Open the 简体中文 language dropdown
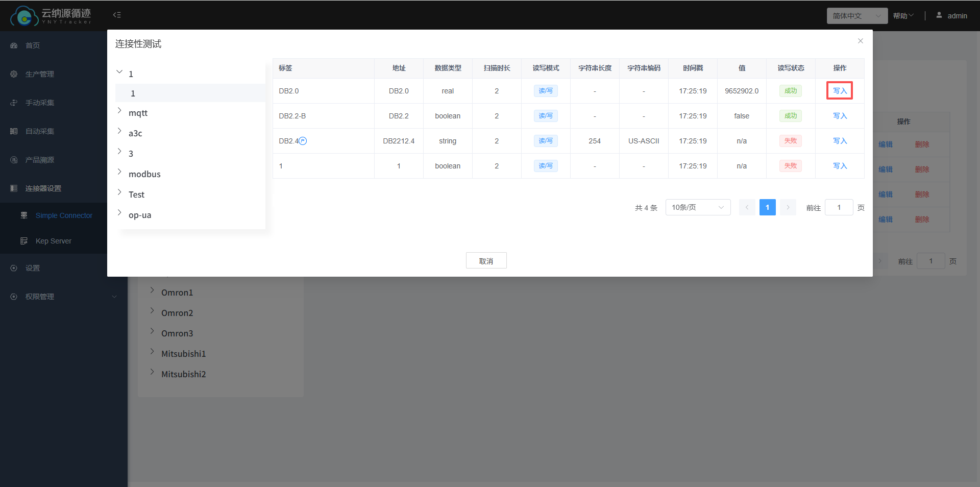This screenshot has width=980, height=487. click(x=856, y=16)
